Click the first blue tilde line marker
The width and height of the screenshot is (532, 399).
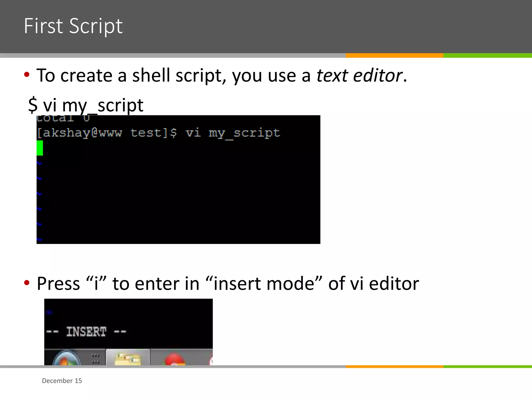[39, 163]
